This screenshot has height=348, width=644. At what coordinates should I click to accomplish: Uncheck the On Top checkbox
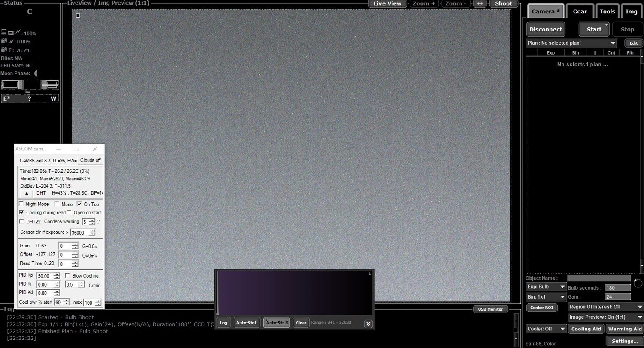[79, 204]
